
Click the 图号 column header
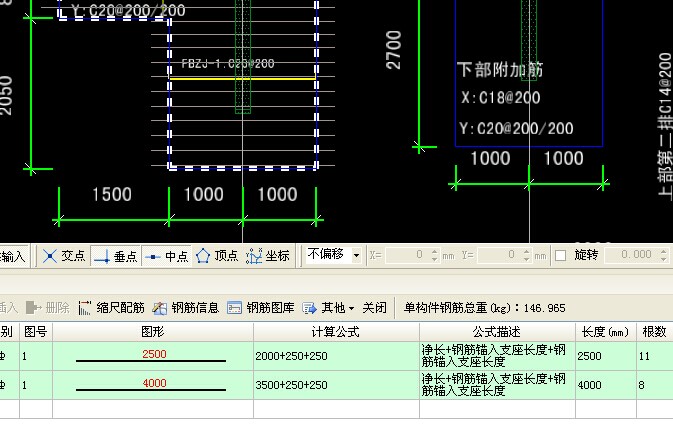point(36,332)
